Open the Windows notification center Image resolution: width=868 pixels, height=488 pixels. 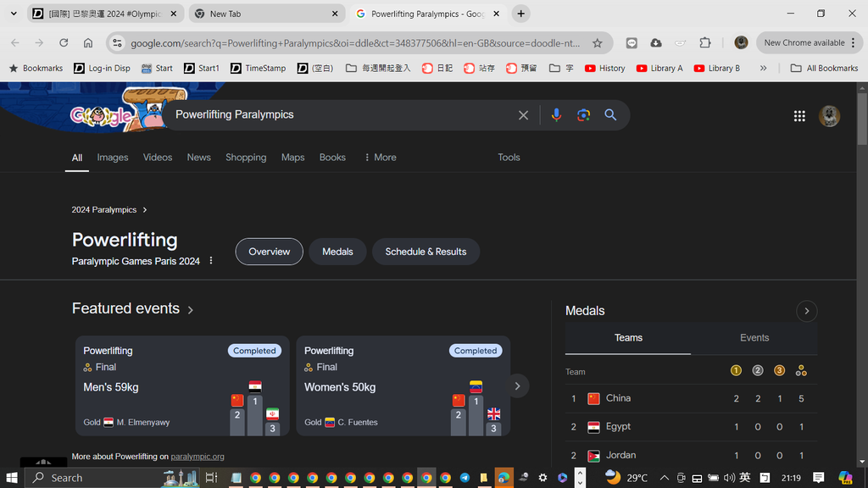pos(819,478)
